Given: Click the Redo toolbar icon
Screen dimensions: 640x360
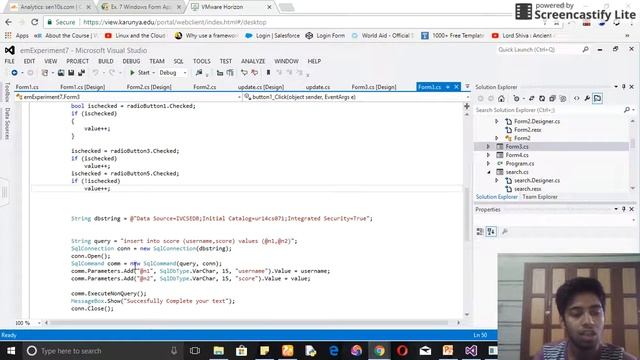Looking at the screenshot, I should pos(111,73).
